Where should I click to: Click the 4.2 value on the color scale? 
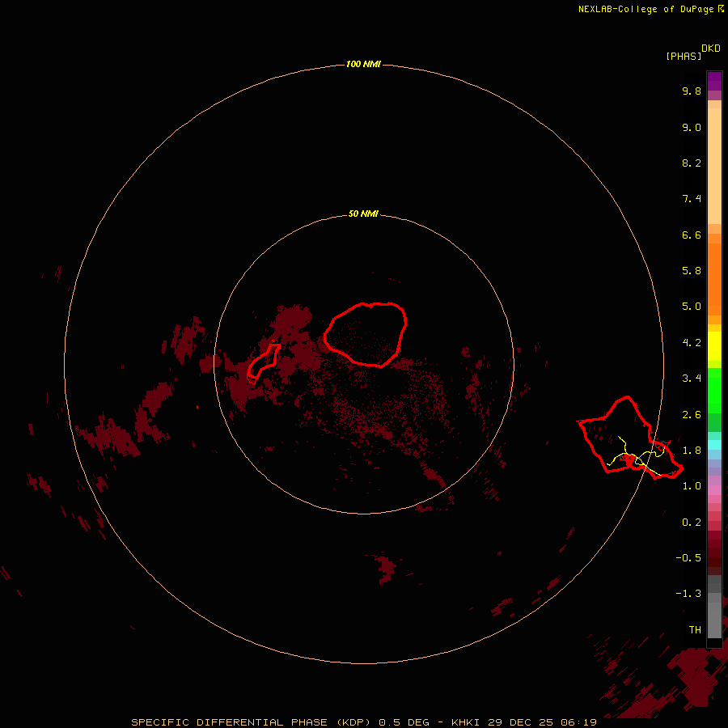pos(692,343)
